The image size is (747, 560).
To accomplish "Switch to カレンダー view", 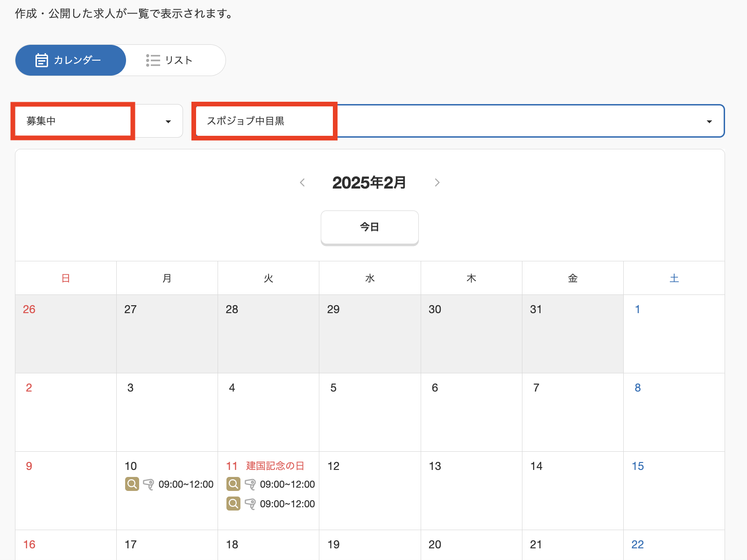I will (x=70, y=60).
